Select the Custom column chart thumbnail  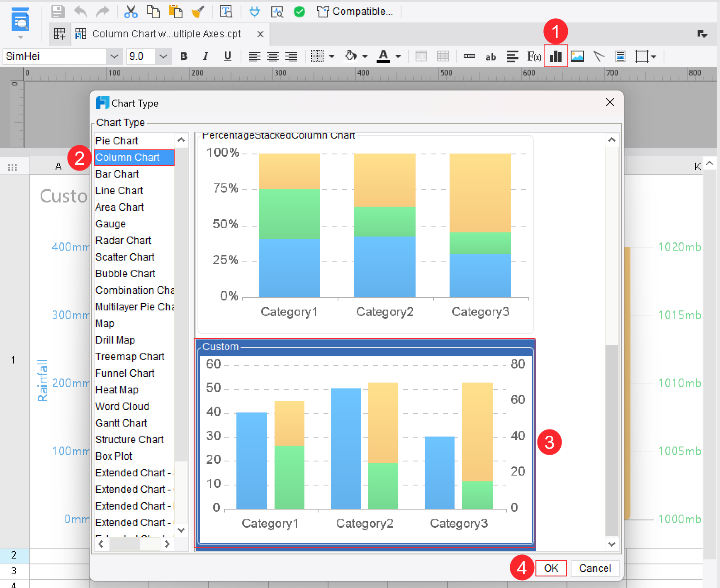365,444
